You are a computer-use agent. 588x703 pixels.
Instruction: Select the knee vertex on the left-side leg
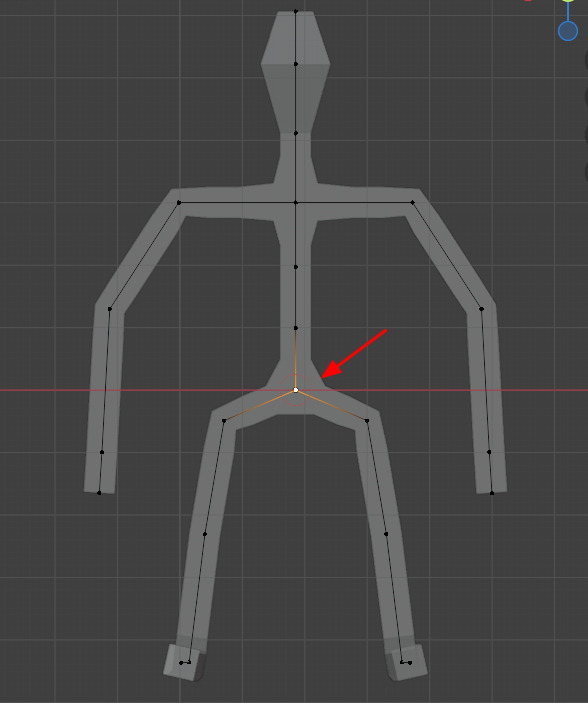pos(205,534)
